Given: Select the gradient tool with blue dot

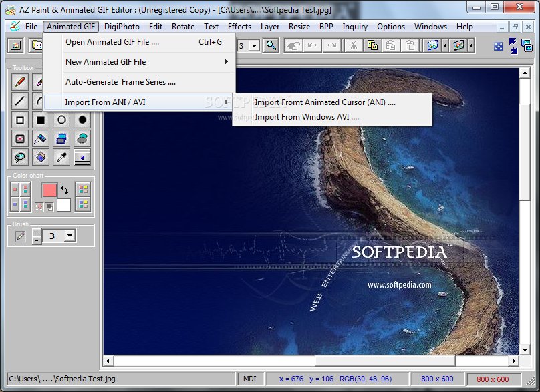Looking at the screenshot, I should pos(82,157).
